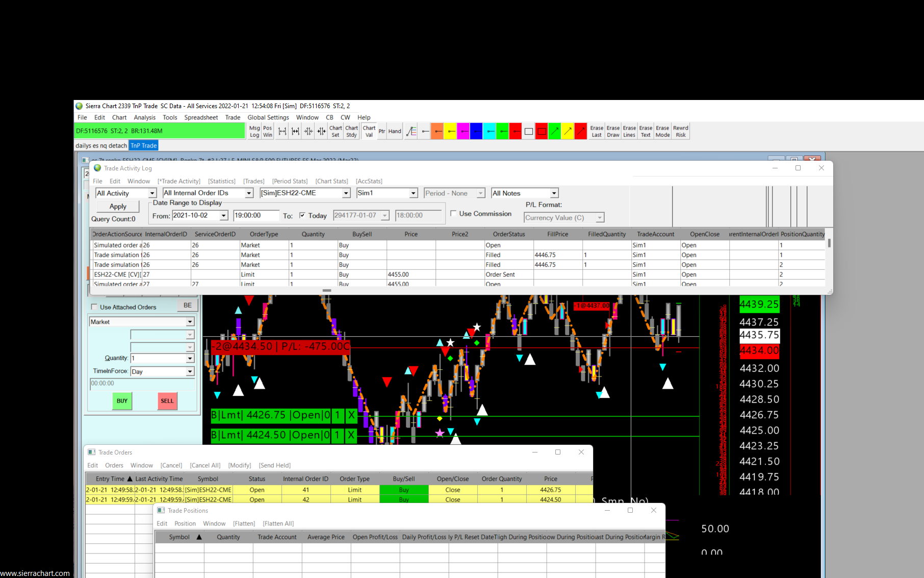
Task: Cancel the 4426.75 limit order with X
Action: (x=351, y=415)
